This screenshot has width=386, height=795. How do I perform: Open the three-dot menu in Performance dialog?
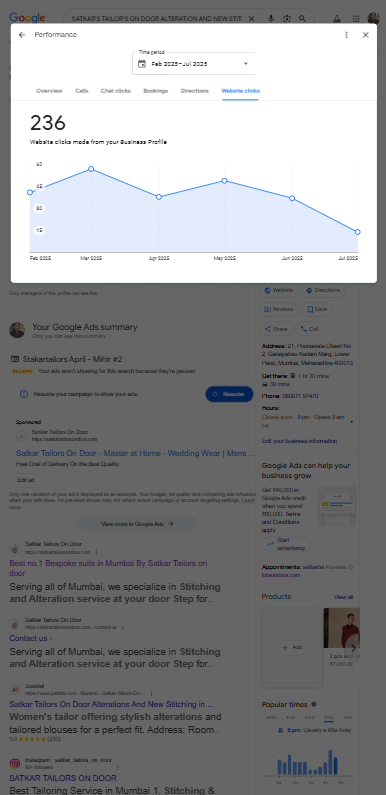(x=346, y=35)
